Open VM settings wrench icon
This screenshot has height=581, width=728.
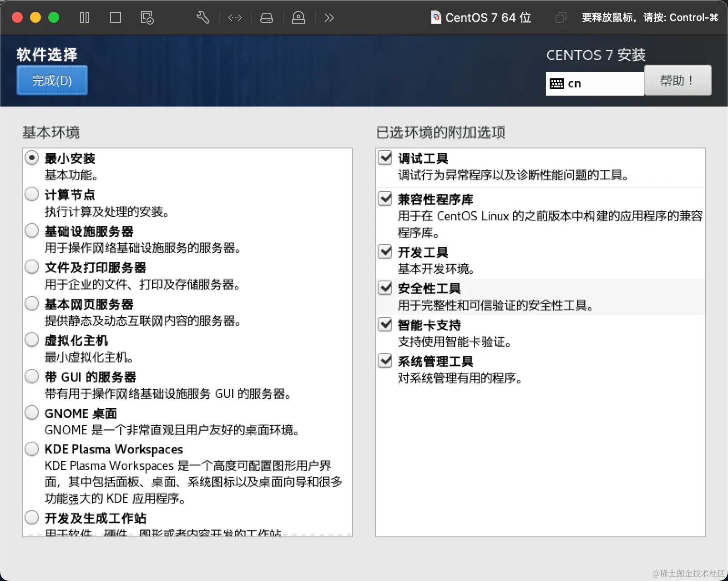(203, 18)
